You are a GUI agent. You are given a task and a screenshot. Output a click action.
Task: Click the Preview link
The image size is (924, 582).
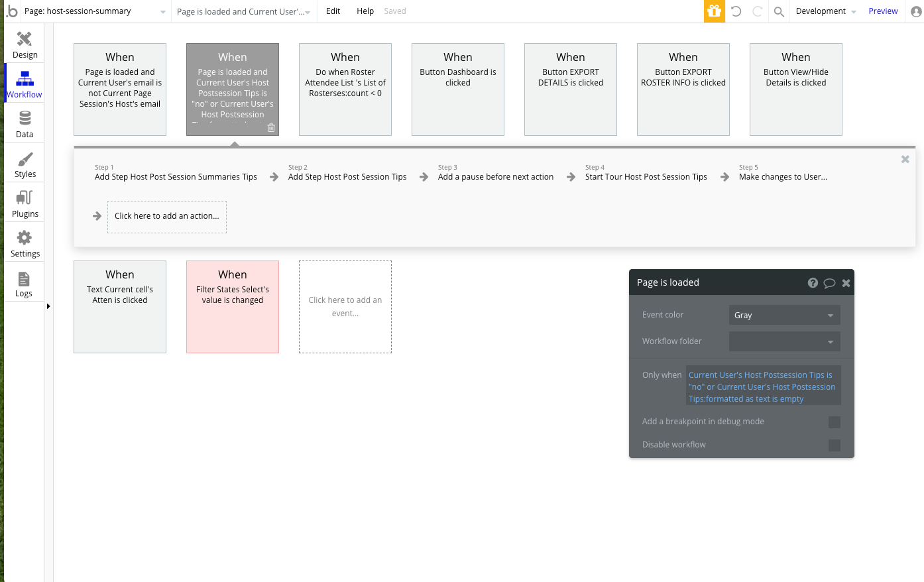pos(883,11)
